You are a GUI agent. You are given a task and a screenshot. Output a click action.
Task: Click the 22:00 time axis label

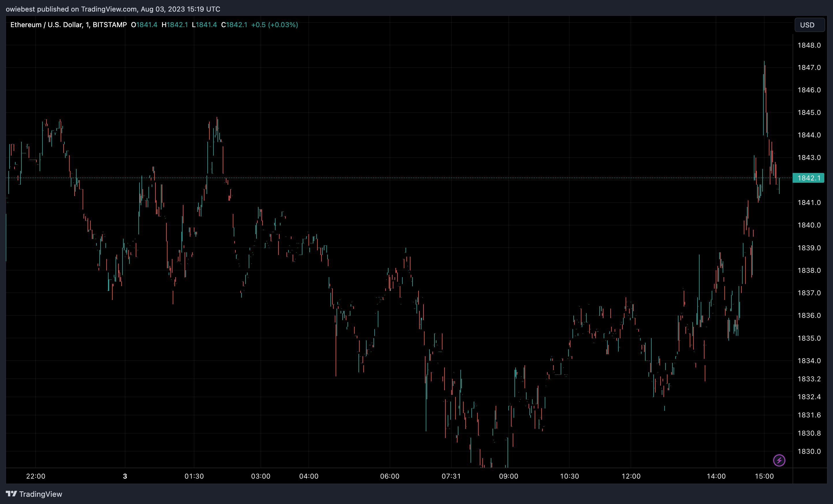tap(36, 476)
